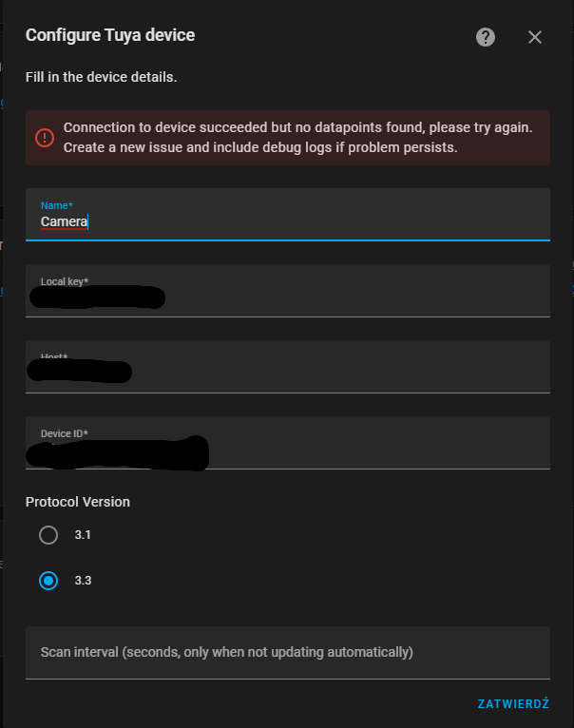Click the Device ID* label
The width and height of the screenshot is (574, 728).
pyautogui.click(x=64, y=433)
